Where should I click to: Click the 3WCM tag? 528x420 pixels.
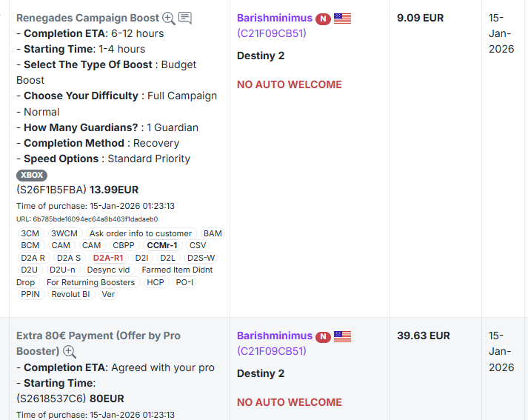coord(64,233)
